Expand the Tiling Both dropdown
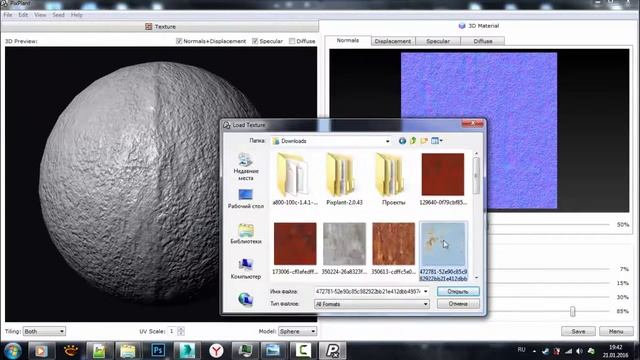The height and width of the screenshot is (360, 640). pyautogui.click(x=44, y=331)
